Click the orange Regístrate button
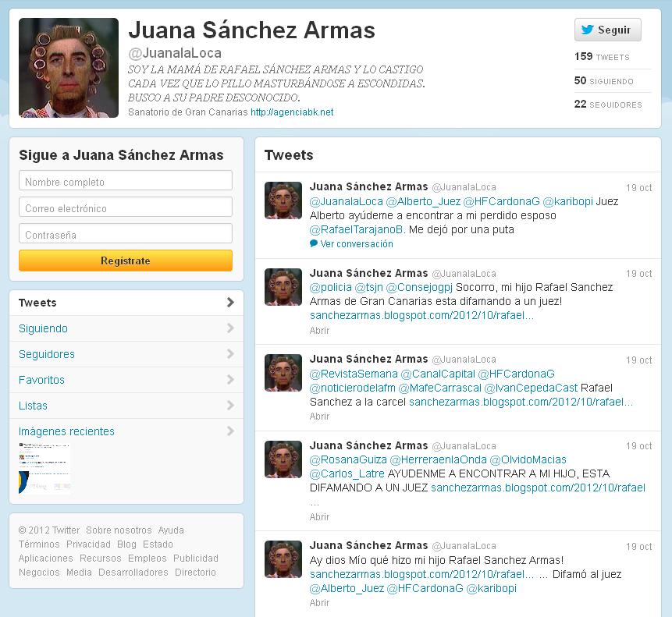Viewport: 672px width, 617px height. (126, 261)
